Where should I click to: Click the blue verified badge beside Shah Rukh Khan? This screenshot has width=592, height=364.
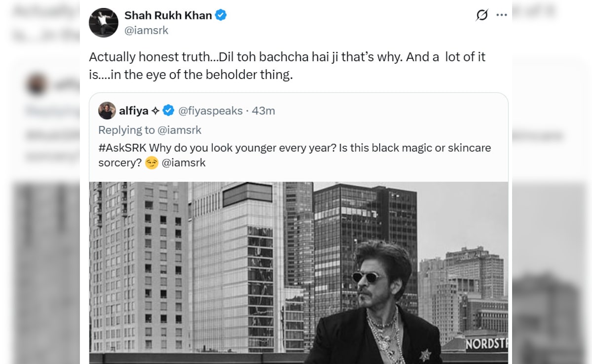click(x=221, y=15)
